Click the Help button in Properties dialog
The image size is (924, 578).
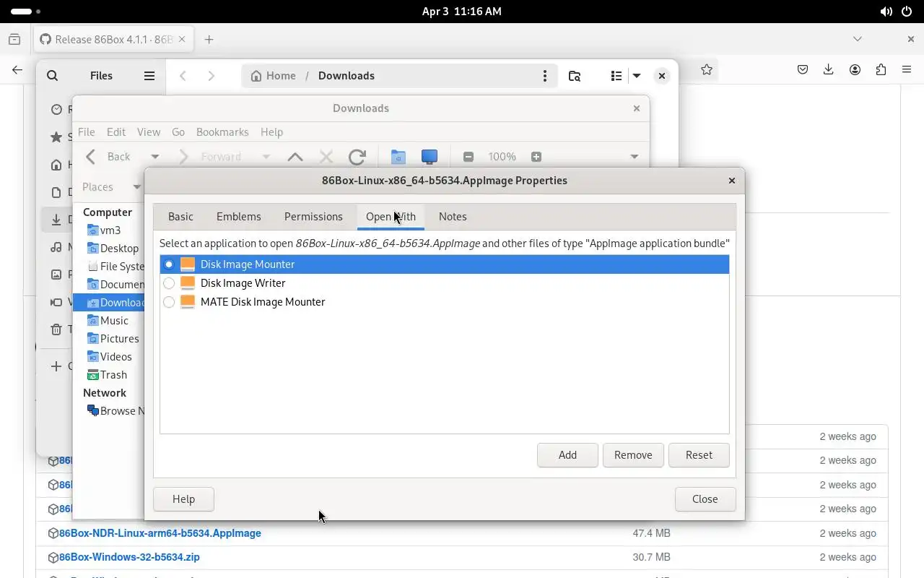pos(183,499)
